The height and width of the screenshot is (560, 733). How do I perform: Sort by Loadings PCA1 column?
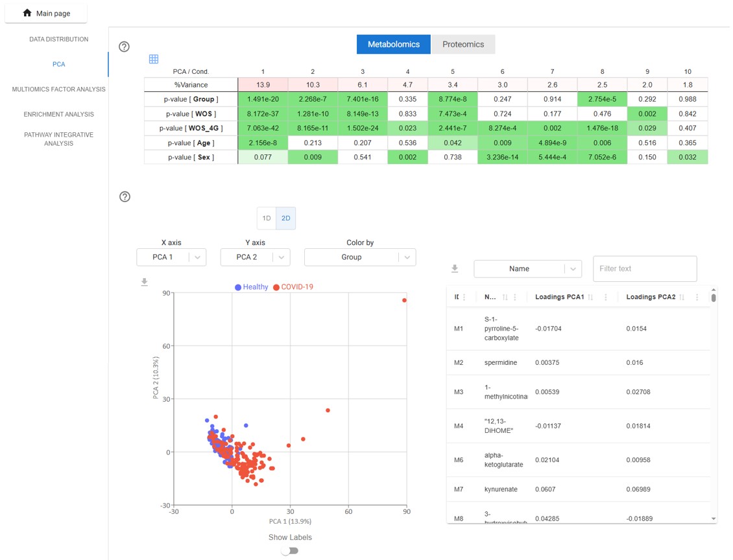[589, 297]
